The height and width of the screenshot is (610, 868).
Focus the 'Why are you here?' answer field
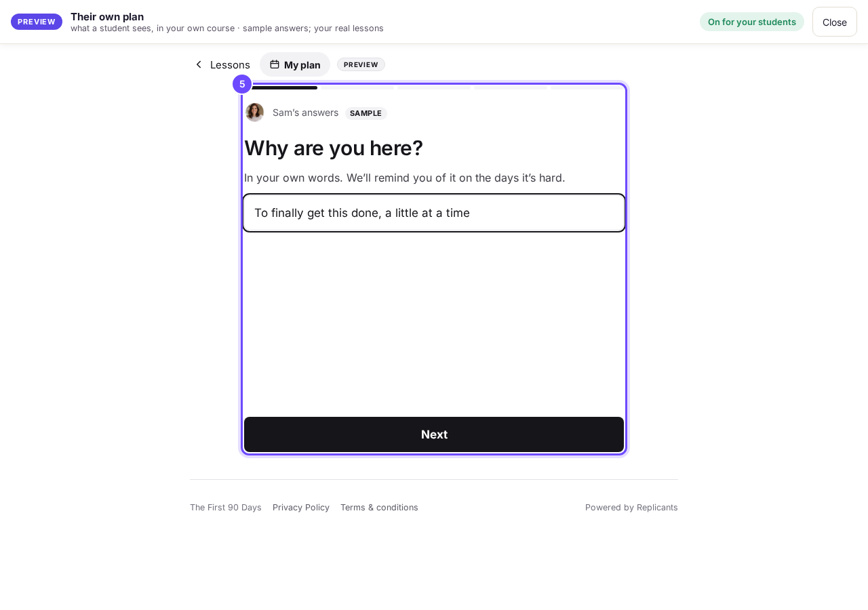coord(434,213)
